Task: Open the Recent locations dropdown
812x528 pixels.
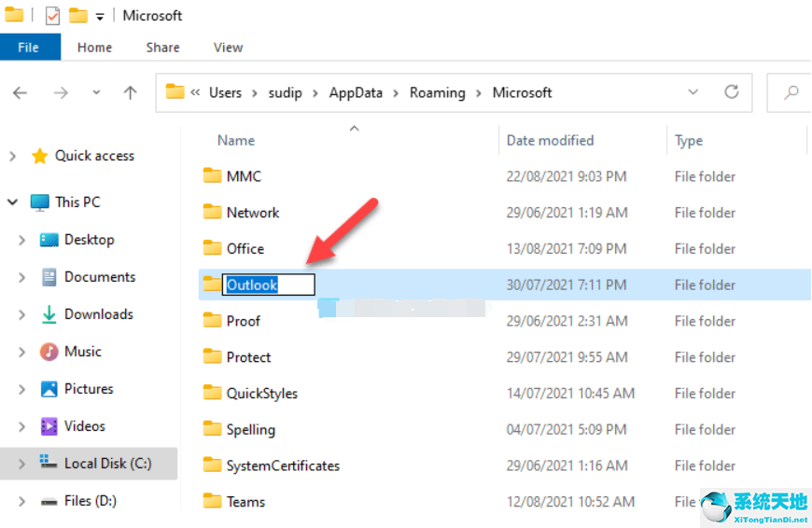Action: pos(96,92)
